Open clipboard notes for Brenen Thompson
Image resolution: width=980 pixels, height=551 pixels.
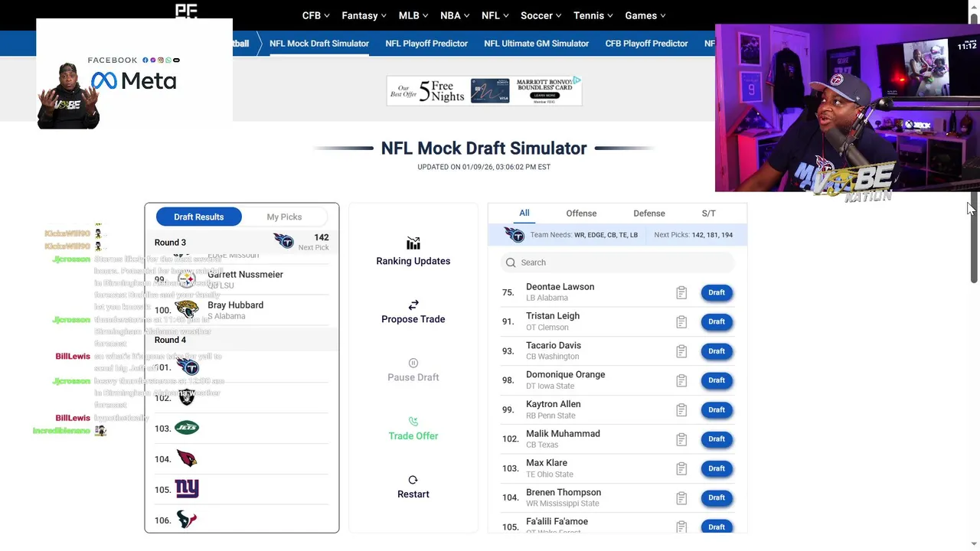(x=681, y=497)
